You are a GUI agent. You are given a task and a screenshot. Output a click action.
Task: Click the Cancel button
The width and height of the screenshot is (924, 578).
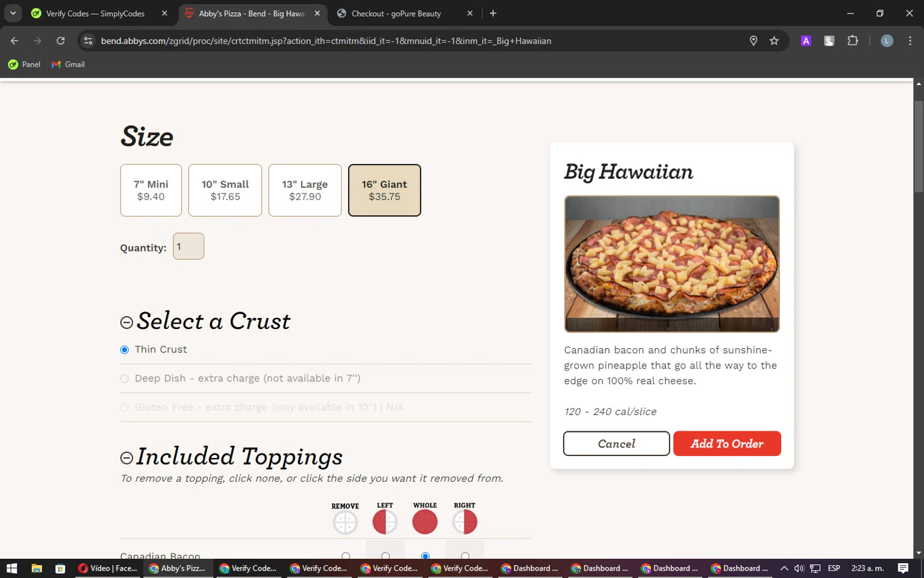coord(617,444)
